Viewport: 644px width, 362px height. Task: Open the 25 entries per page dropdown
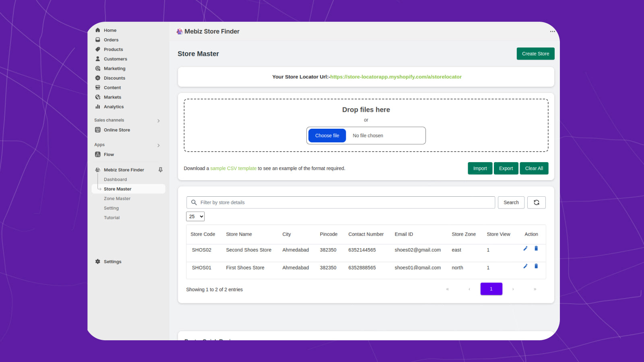tap(195, 216)
